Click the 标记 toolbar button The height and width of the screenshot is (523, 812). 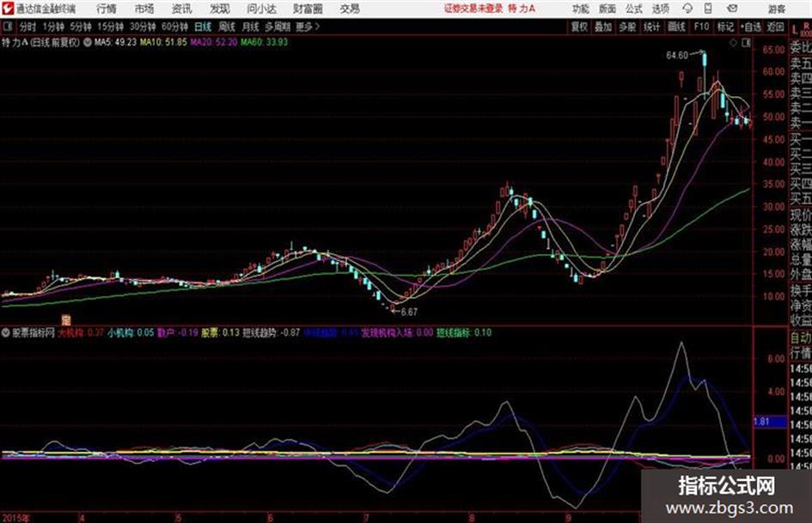coord(725,27)
